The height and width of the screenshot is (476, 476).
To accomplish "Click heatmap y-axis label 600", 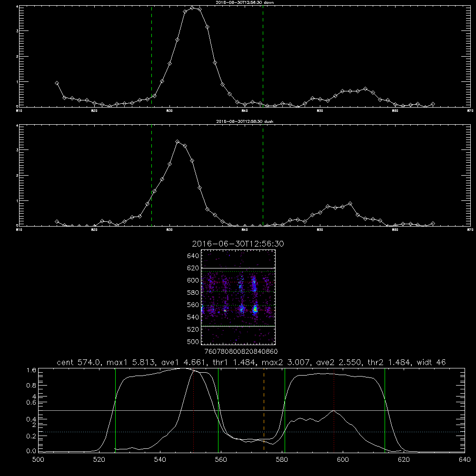I will tap(193, 280).
